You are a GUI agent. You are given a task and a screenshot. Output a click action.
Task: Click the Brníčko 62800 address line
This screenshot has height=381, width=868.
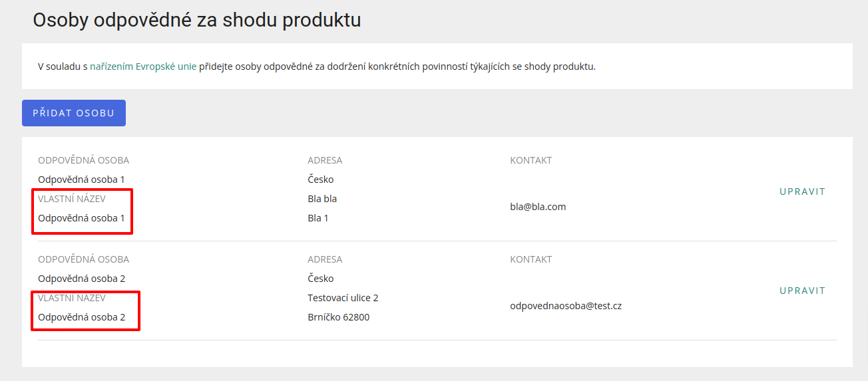click(x=338, y=317)
